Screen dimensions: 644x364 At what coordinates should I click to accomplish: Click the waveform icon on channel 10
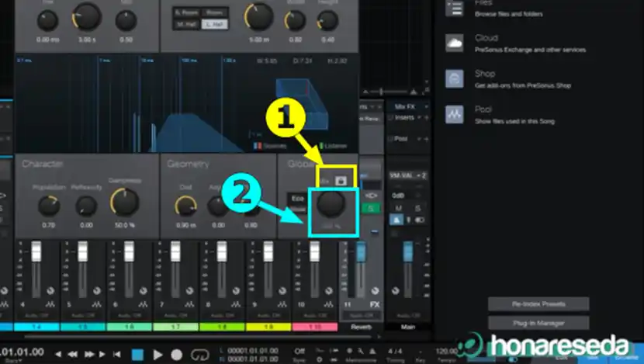[x=328, y=304]
